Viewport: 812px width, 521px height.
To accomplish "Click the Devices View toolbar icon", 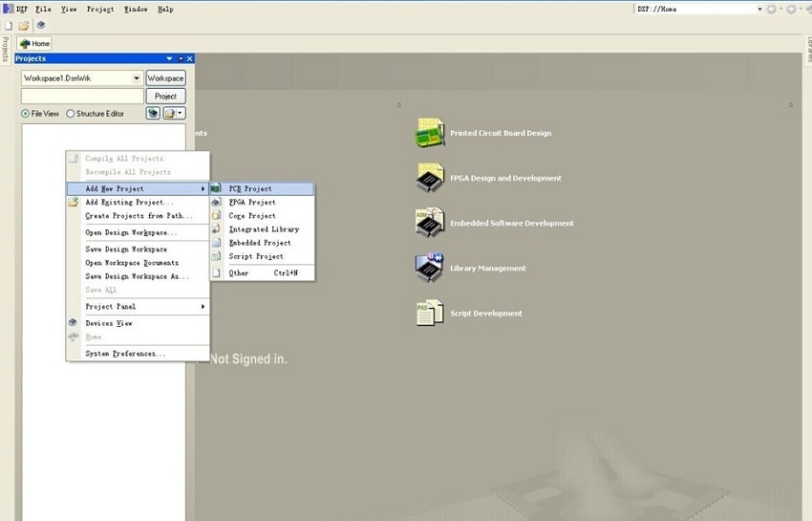I will point(41,25).
